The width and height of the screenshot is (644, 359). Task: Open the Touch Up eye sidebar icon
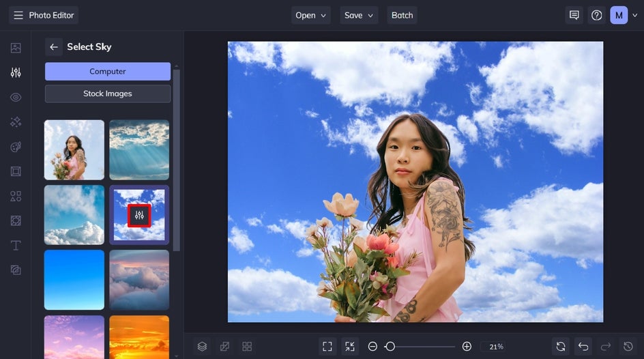[x=16, y=98]
